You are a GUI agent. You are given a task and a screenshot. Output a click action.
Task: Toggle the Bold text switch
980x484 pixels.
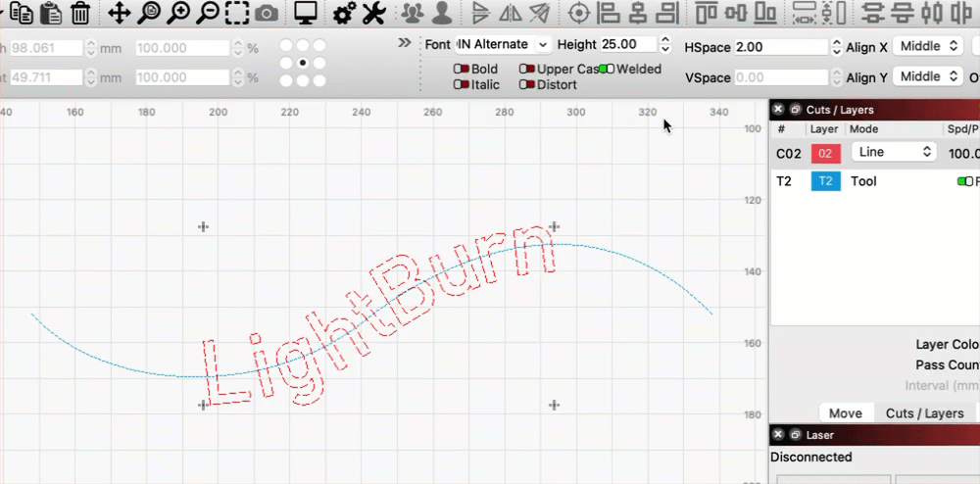(460, 70)
